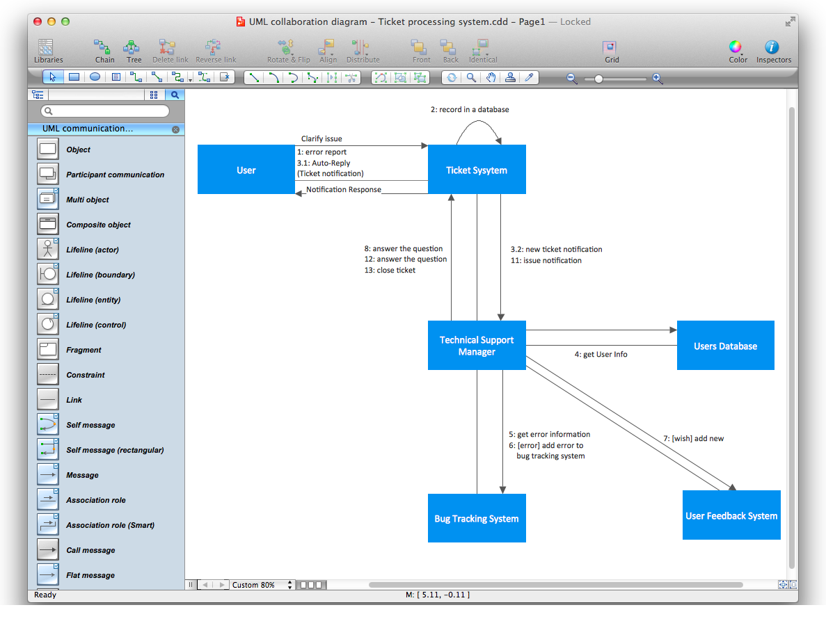Select the magnifier zoom tool
This screenshot has width=826, height=644.
pyautogui.click(x=471, y=78)
